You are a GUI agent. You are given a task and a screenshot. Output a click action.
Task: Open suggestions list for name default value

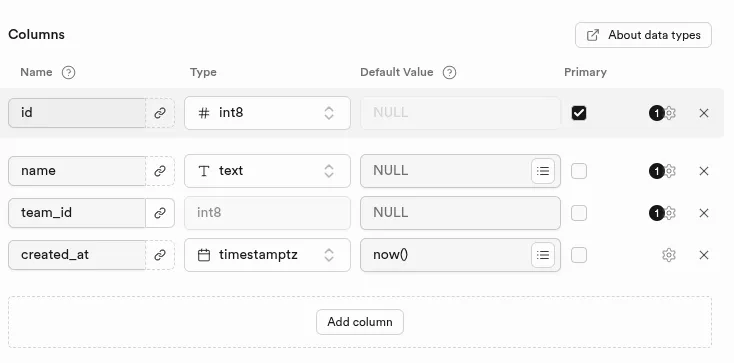click(543, 171)
